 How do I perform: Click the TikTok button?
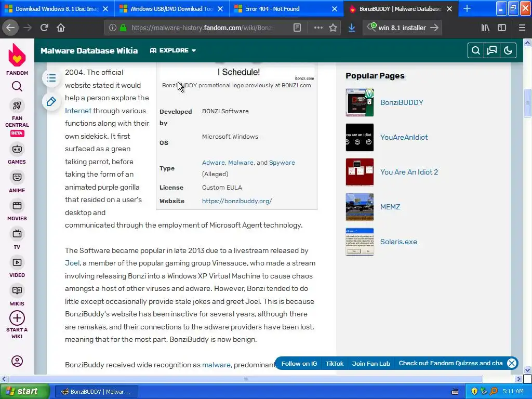335,363
